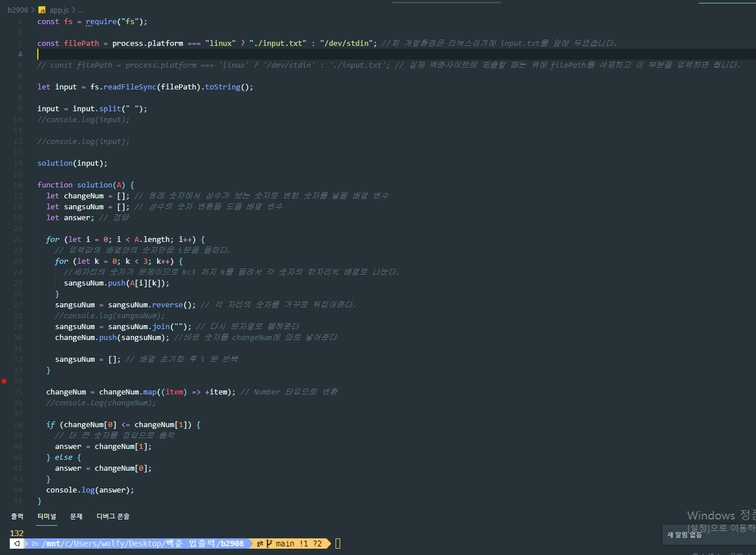
Task: Click the shell logo at prompt start
Action: [x=17, y=544]
